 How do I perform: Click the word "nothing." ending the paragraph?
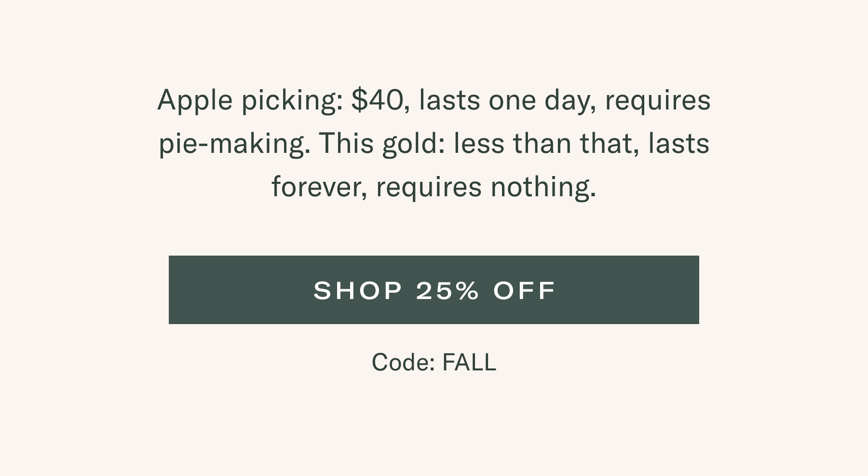[x=543, y=187]
